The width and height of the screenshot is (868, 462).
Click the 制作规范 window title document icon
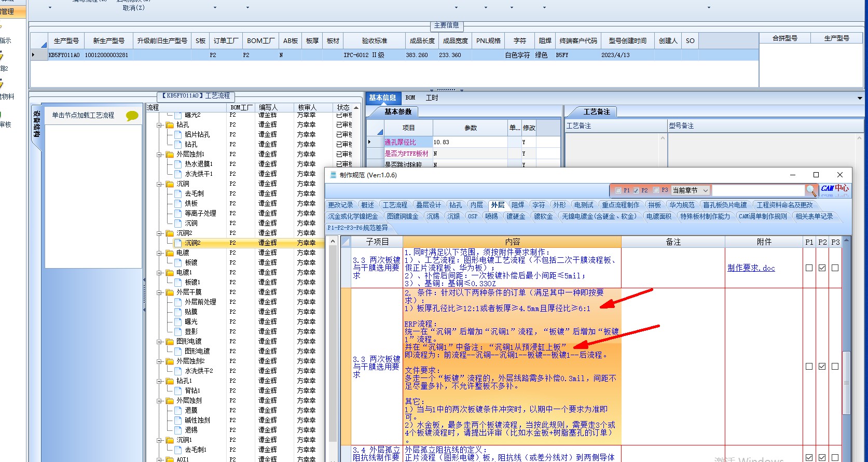coord(333,175)
